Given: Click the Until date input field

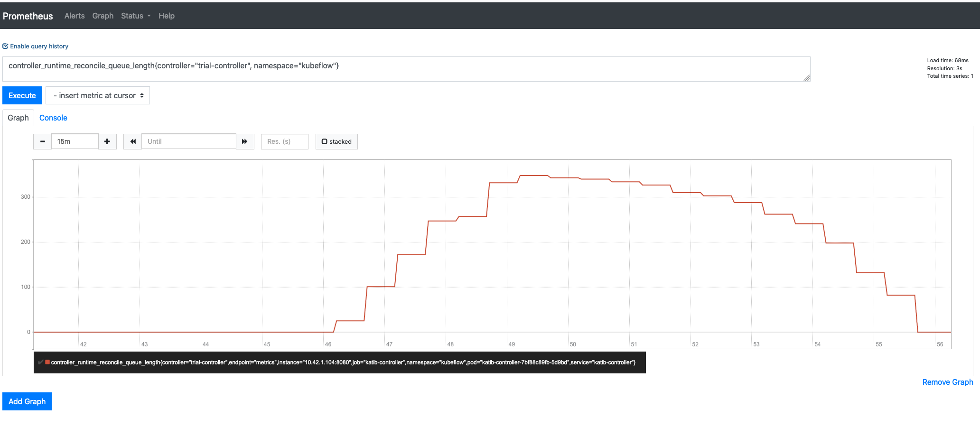Looking at the screenshot, I should click(x=188, y=141).
